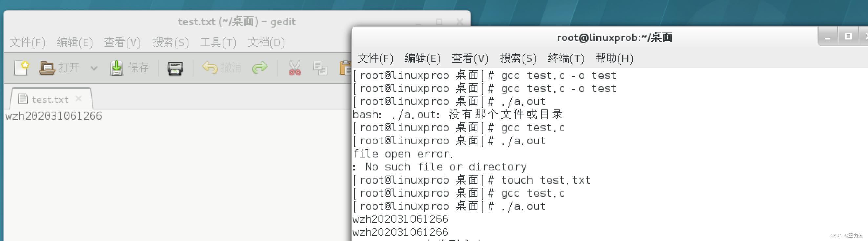Viewport: 868px width, 241px height.
Task: Open gedit 工具(T) menu
Action: pos(218,42)
